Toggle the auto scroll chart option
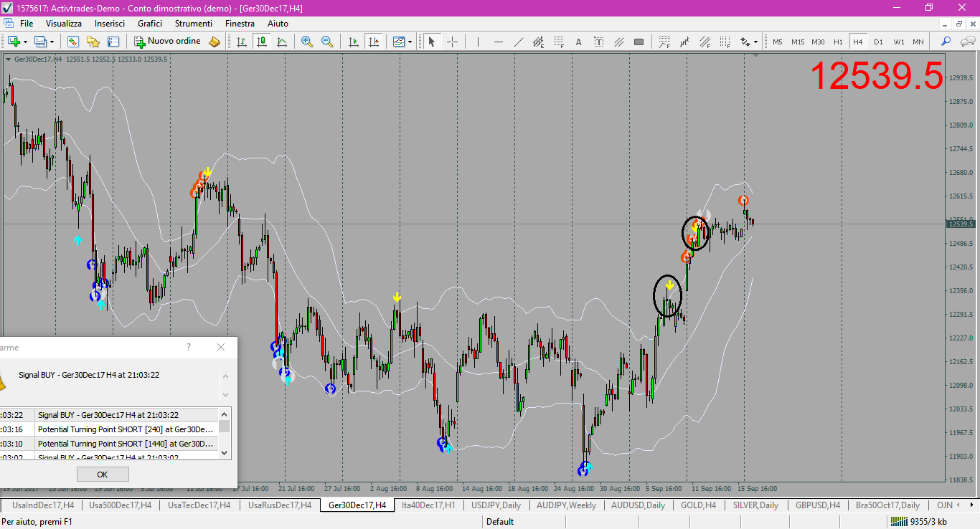This screenshot has width=980, height=529. click(353, 42)
